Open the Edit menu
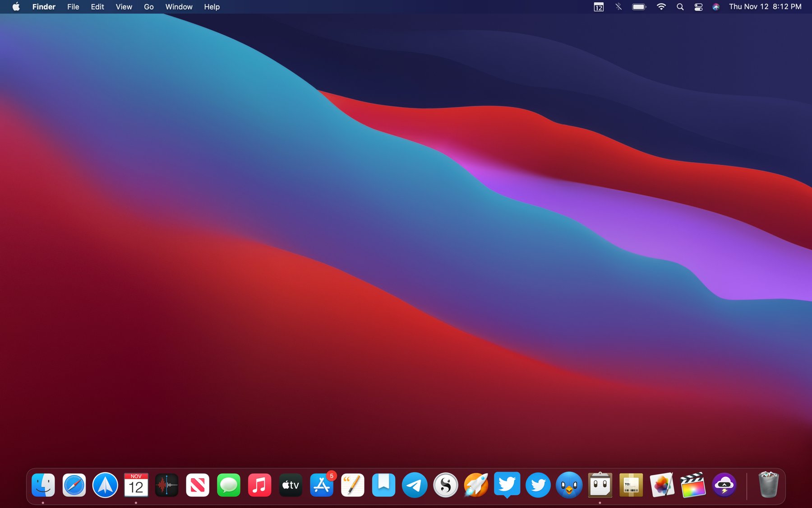Screen dimensions: 812x508 tap(97, 7)
